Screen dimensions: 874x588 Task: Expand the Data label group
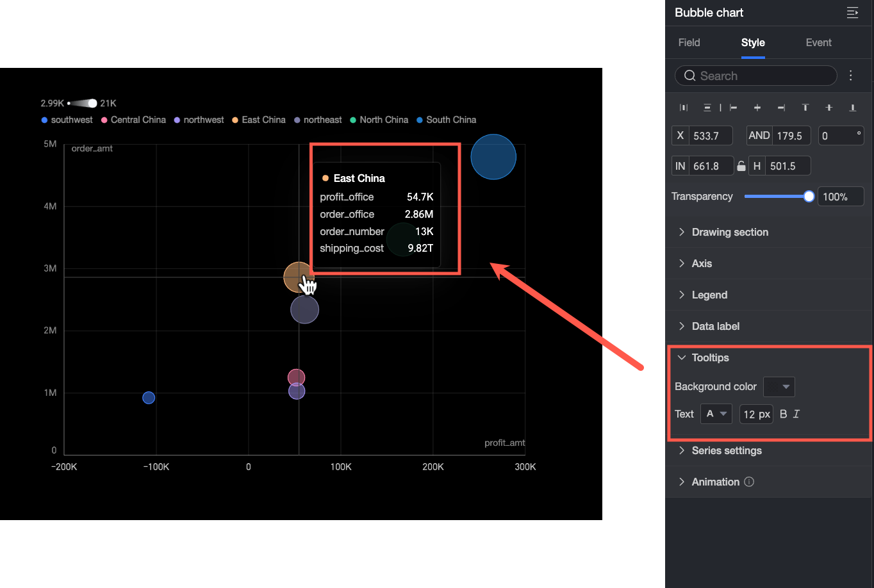point(769,326)
